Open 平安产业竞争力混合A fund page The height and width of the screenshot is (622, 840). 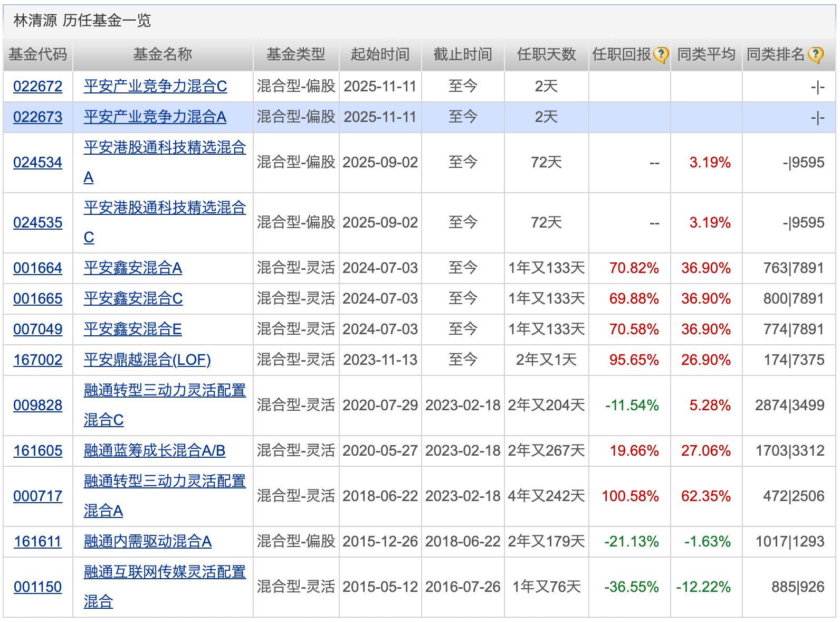click(155, 117)
